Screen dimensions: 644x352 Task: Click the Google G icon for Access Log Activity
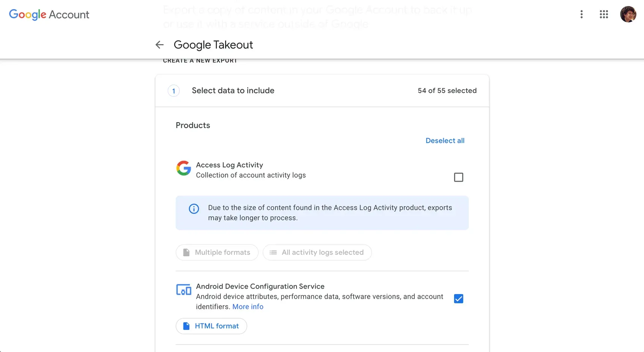point(183,168)
